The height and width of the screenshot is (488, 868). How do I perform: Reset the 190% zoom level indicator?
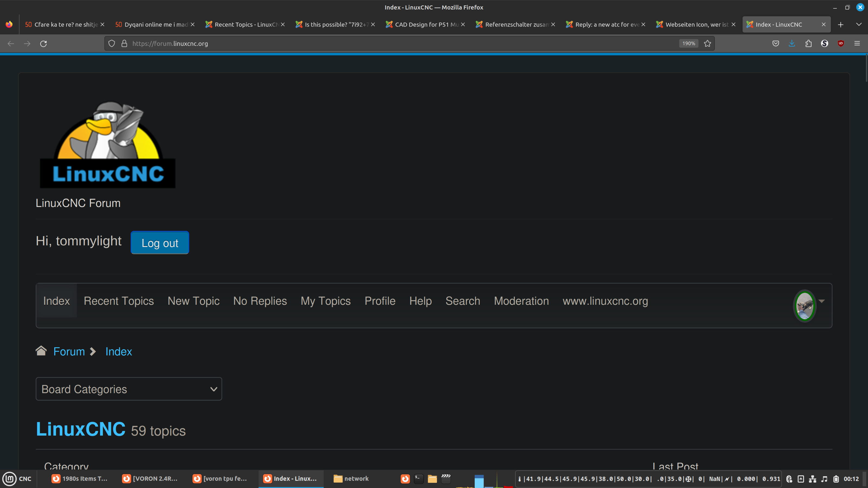(689, 43)
